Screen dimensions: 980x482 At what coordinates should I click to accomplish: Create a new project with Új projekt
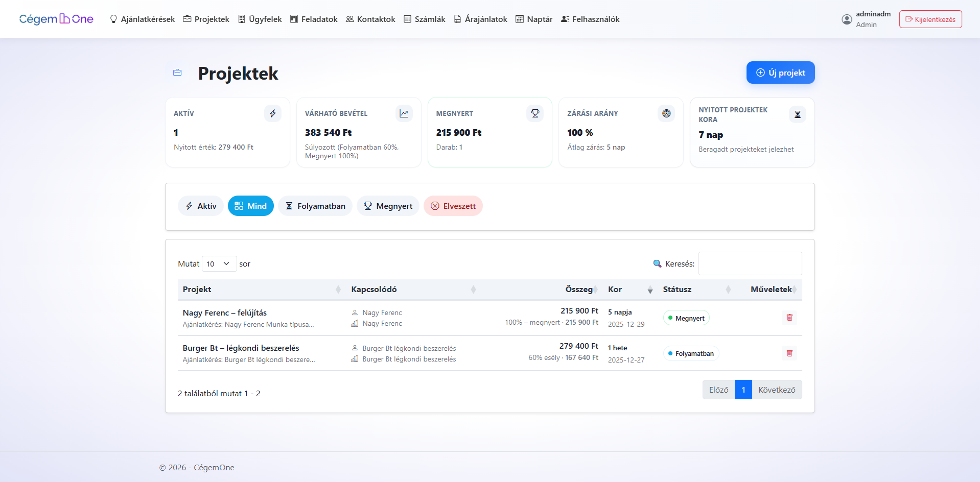pyautogui.click(x=780, y=73)
